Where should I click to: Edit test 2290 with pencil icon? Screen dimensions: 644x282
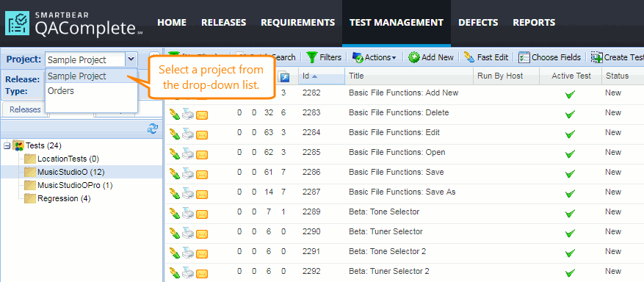(x=175, y=234)
